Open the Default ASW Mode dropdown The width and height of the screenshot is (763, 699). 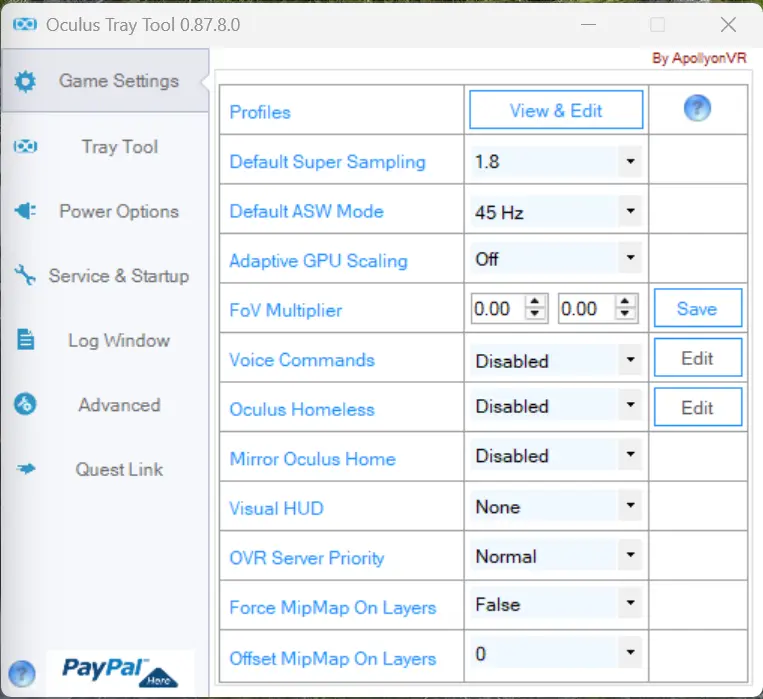point(630,211)
